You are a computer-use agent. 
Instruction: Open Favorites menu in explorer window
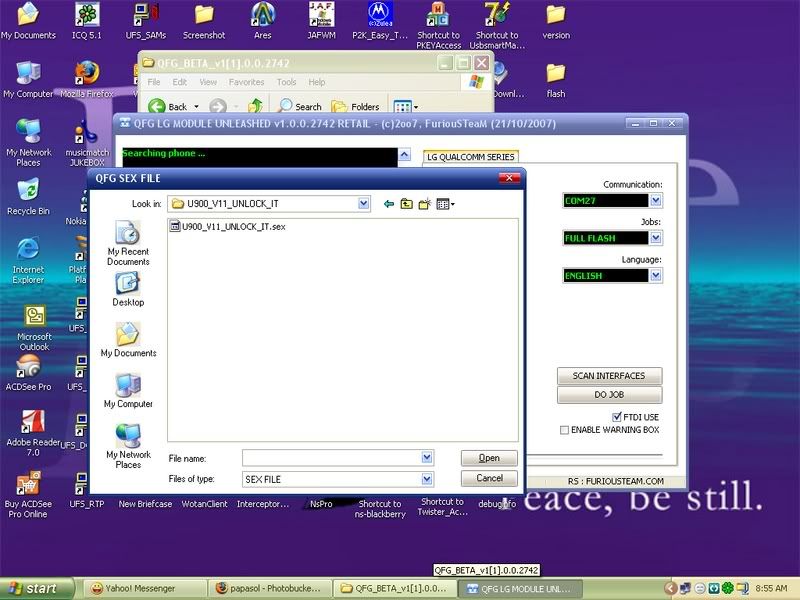click(246, 82)
